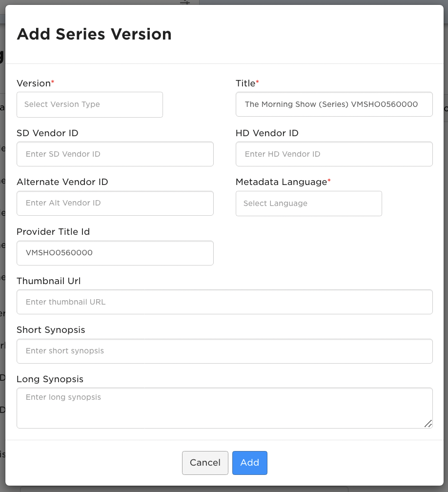Image resolution: width=448 pixels, height=492 pixels.
Task: Click the Metadata Language label
Action: [x=282, y=182]
